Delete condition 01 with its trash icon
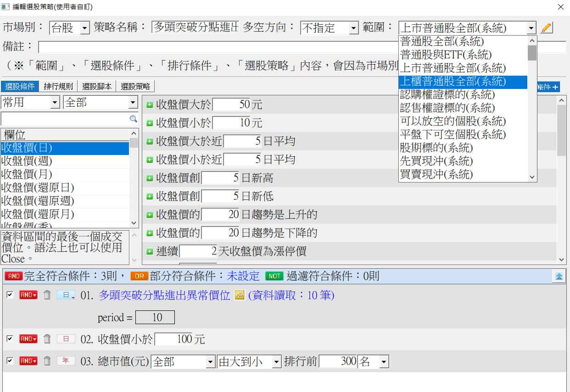The width and height of the screenshot is (570, 392). click(x=47, y=295)
